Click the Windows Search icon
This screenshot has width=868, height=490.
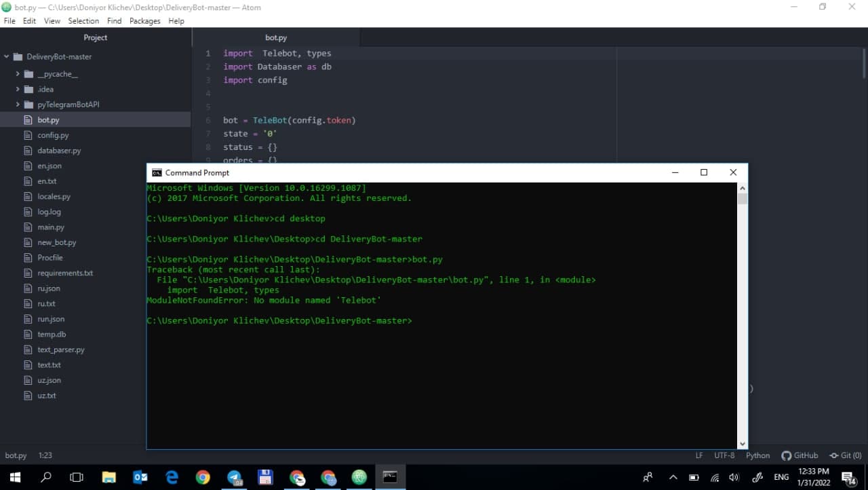pyautogui.click(x=45, y=477)
